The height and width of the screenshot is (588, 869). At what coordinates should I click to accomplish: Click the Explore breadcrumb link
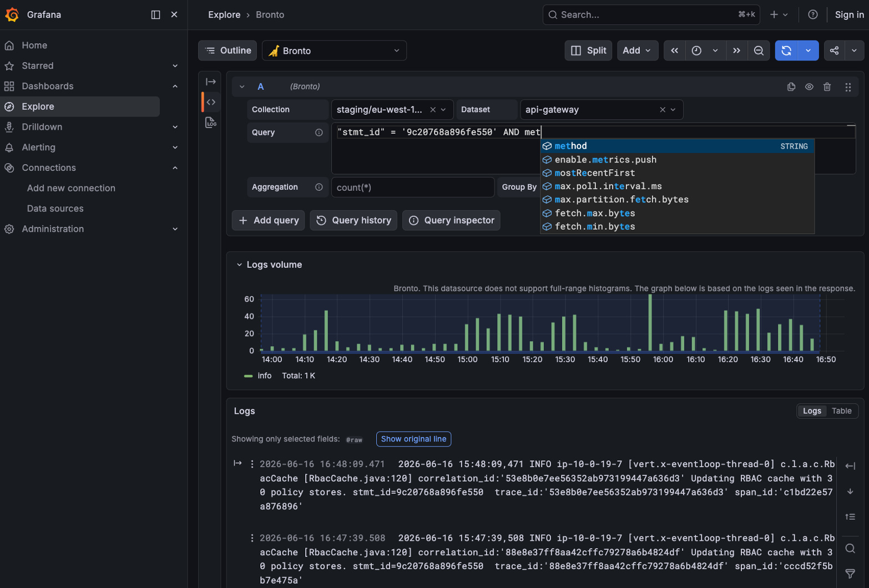click(224, 15)
